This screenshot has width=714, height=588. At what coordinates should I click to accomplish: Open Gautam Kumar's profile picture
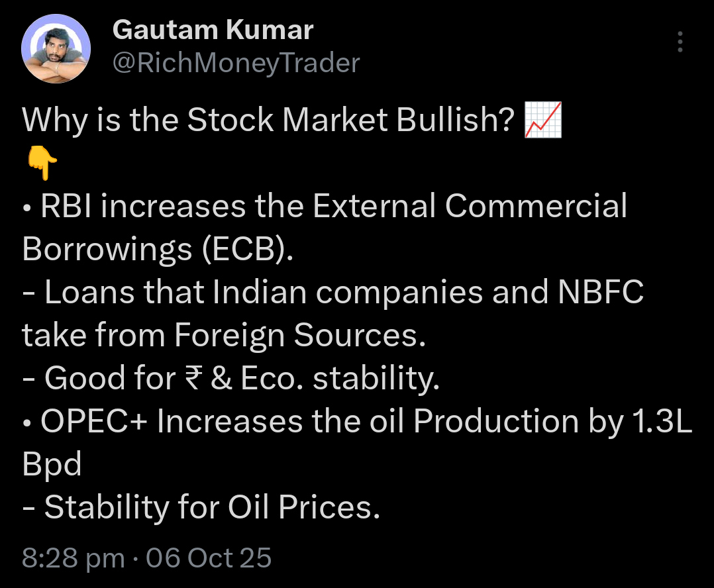(x=56, y=49)
